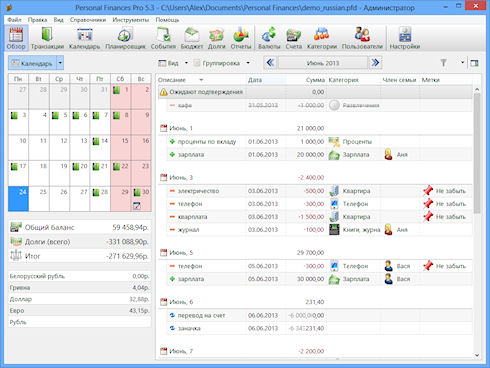This screenshot has height=368, width=490.
Task: Sort by the Метки column header
Action: (x=446, y=80)
